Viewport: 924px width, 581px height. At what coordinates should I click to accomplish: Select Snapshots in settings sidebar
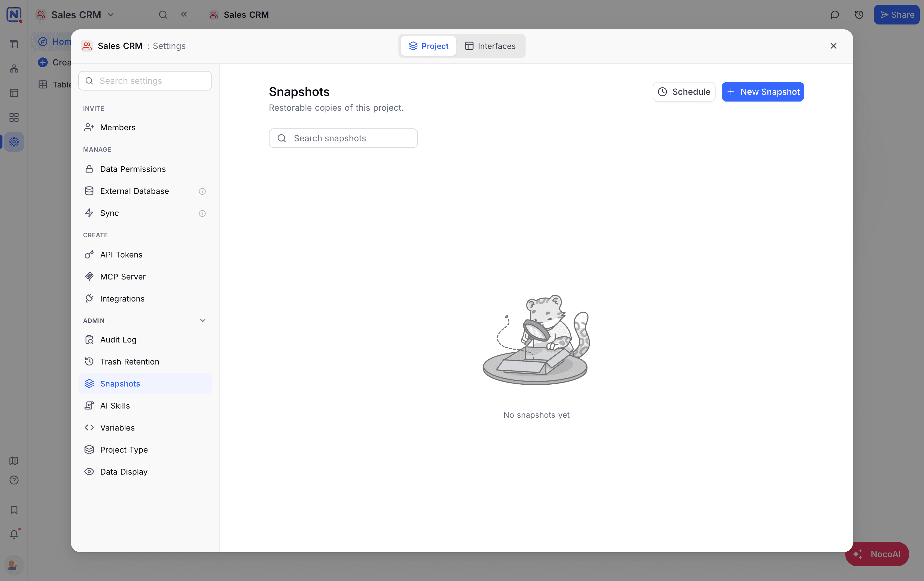(145, 383)
